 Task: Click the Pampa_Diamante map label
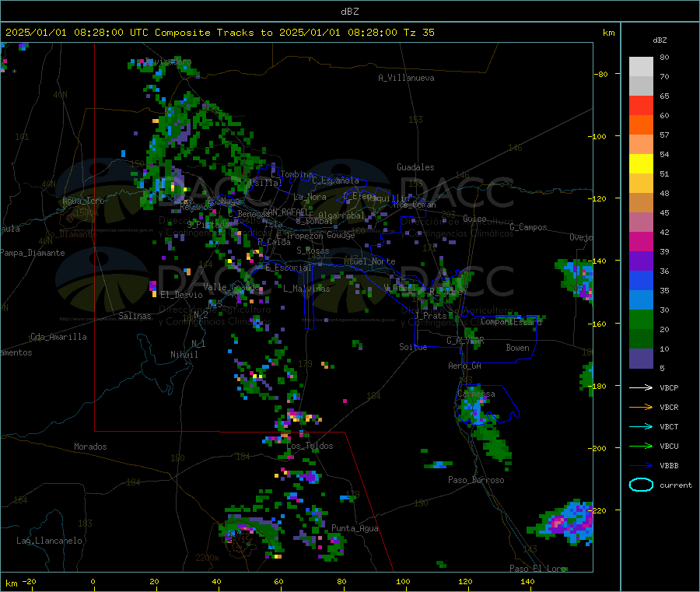pos(32,253)
